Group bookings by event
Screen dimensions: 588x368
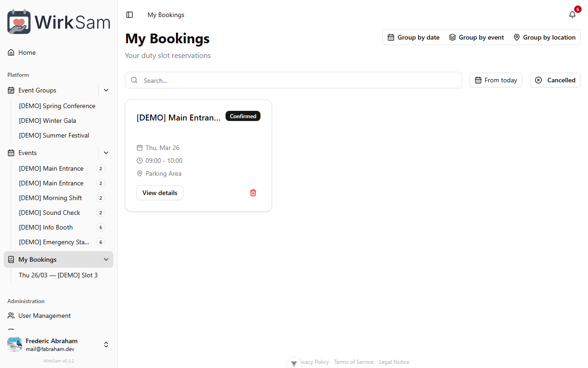pos(476,37)
